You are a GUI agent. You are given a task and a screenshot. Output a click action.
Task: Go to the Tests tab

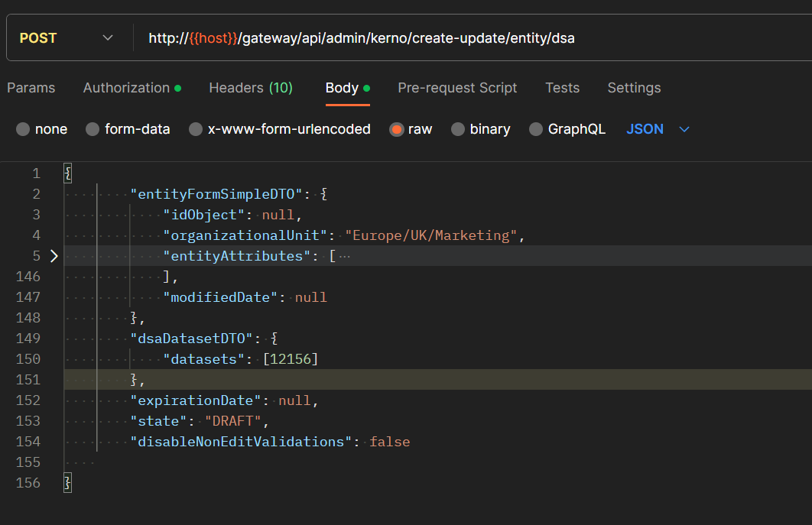tap(562, 88)
